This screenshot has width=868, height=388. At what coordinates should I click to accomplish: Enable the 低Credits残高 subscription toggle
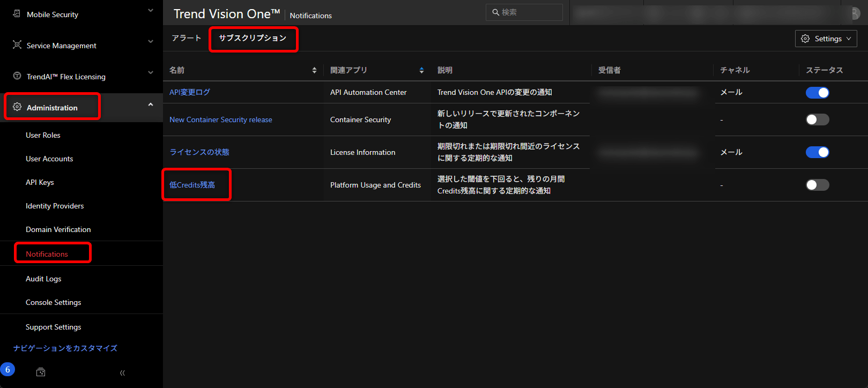817,185
